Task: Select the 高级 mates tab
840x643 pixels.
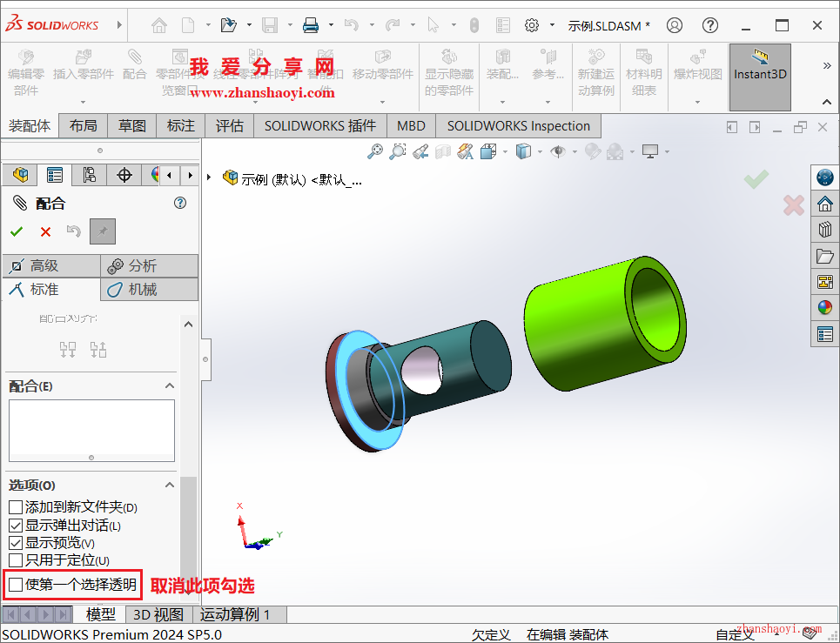Action: [51, 265]
